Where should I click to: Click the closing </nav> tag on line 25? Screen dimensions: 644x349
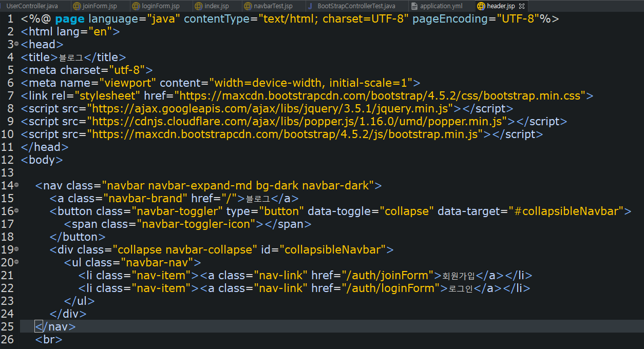pos(55,327)
